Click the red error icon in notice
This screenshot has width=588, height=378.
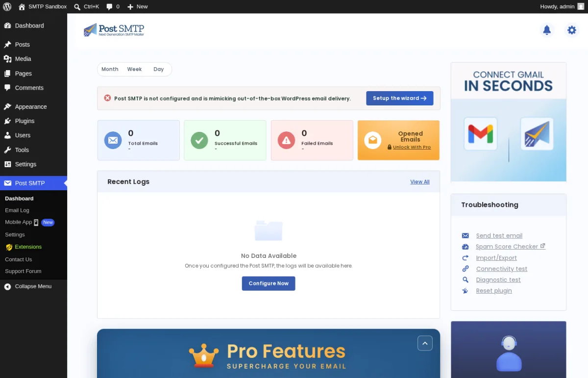tap(108, 98)
